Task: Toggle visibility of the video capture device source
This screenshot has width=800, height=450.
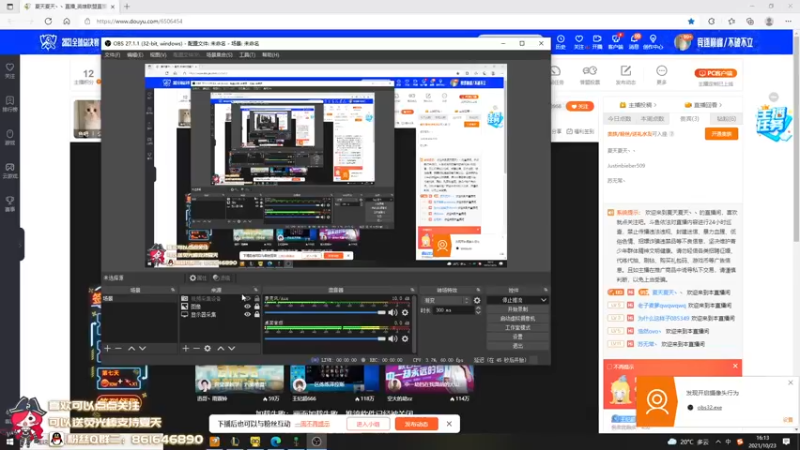Action: (247, 298)
